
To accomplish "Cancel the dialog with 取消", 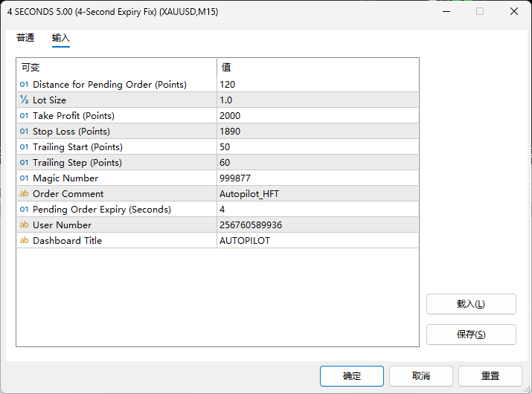I will click(x=421, y=376).
